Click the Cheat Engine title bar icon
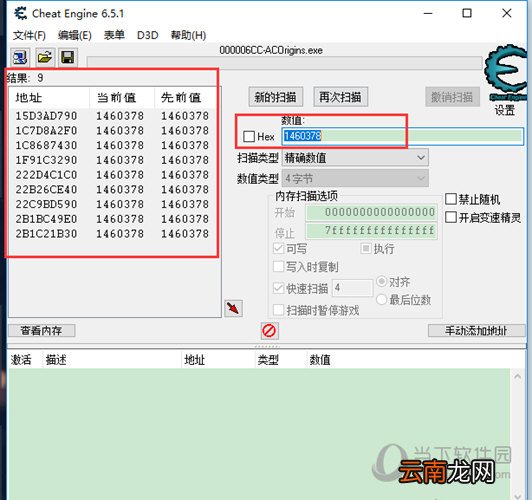Viewport: 532px width, 500px height. point(21,14)
